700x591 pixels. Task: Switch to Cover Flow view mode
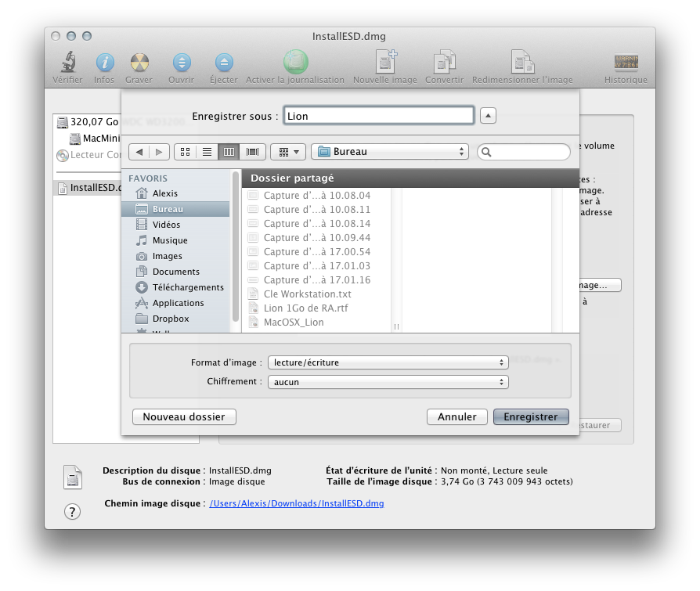point(252,152)
